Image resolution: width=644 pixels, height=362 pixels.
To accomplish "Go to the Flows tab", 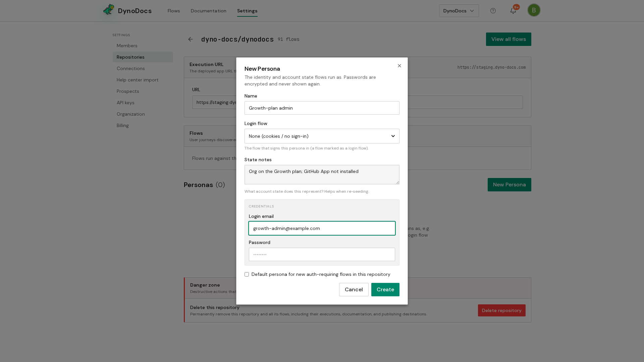I will click(x=174, y=11).
